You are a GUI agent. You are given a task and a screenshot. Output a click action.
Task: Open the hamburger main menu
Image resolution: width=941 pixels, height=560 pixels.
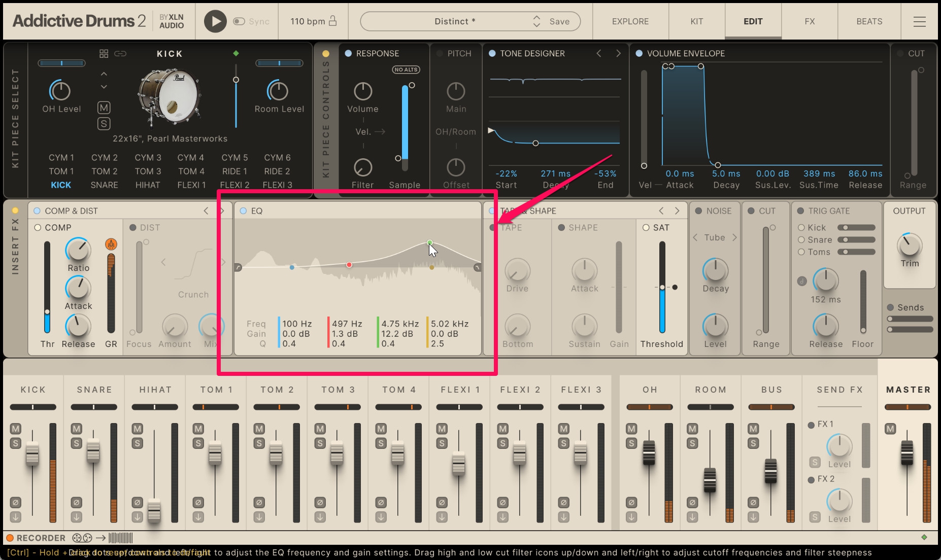[919, 21]
